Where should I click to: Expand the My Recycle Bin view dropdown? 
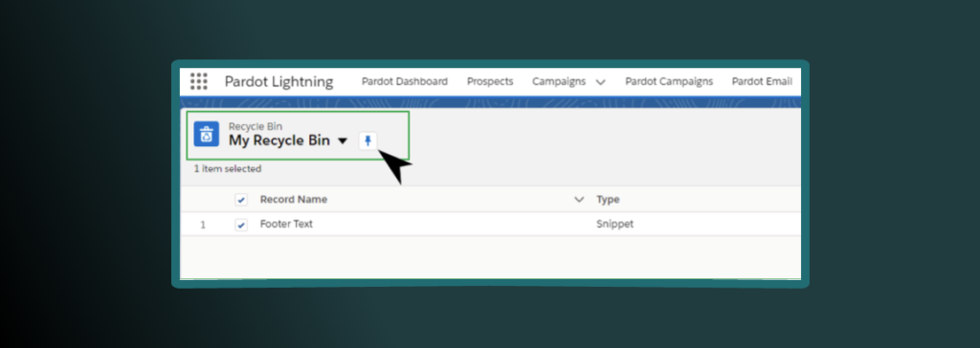click(342, 141)
